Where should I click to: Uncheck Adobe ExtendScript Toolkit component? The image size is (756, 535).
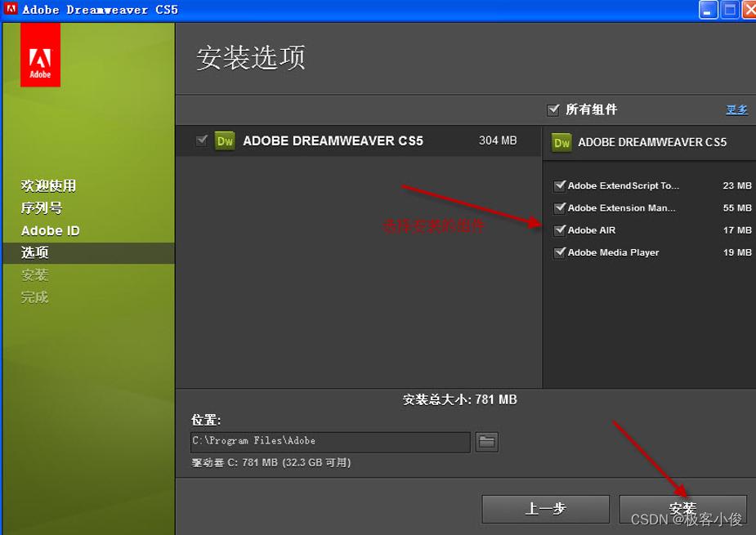tap(559, 185)
